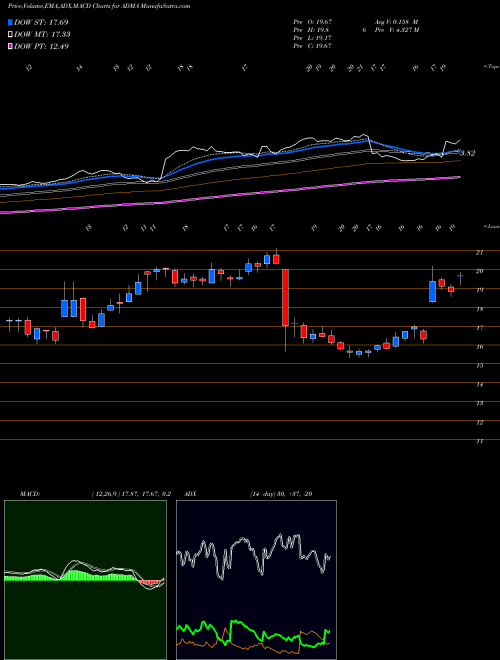Click the chart title mentioning ADMA MunafaSutra.com

(x=99, y=6)
